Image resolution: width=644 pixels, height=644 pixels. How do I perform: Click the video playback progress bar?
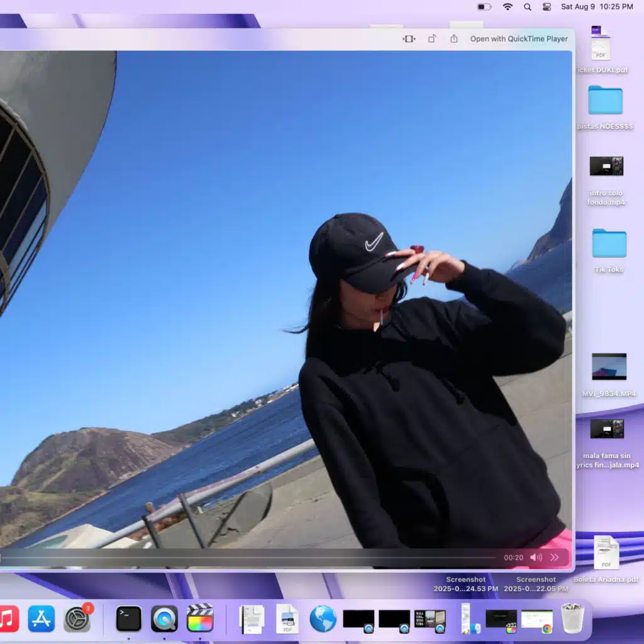tap(252, 557)
